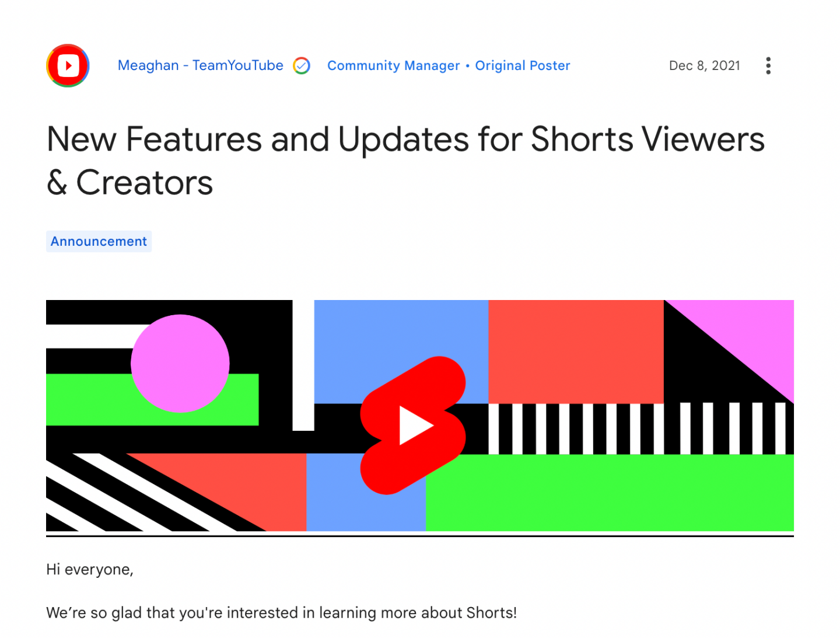The width and height of the screenshot is (840, 638).
Task: Click the Dec 8, 2021 timestamp
Action: pyautogui.click(x=704, y=65)
